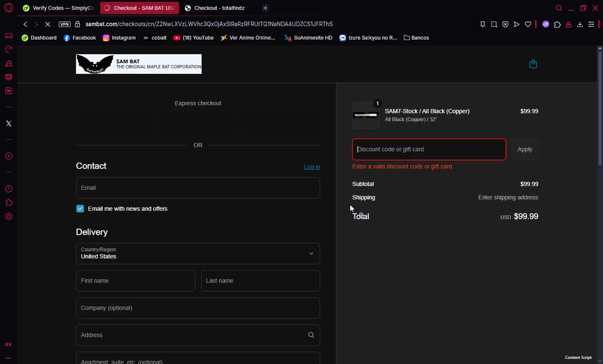Viewport: 603px width, 364px height.
Task: Open GX Corner gamepad icon in sidebar
Action: [x=8, y=36]
